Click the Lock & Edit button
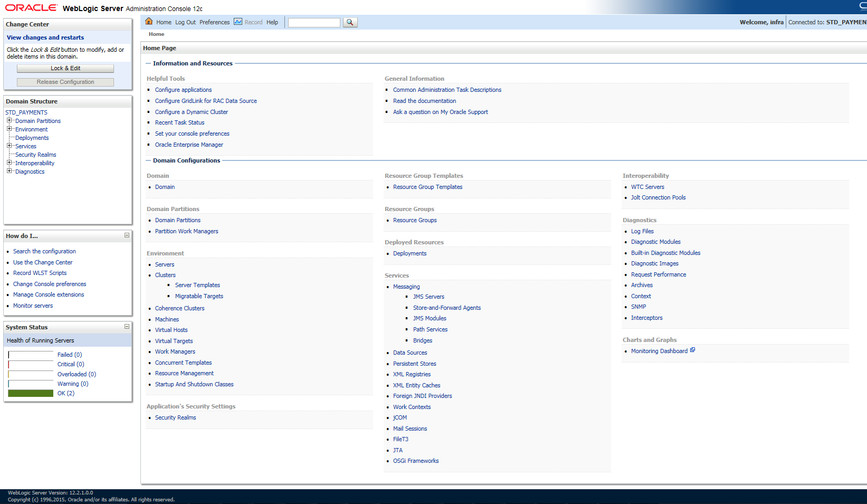867x504 pixels. (65, 69)
